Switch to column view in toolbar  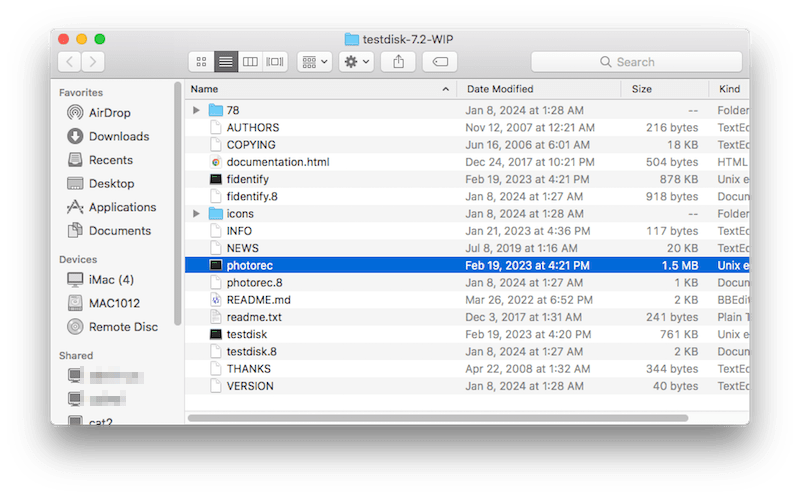click(250, 62)
